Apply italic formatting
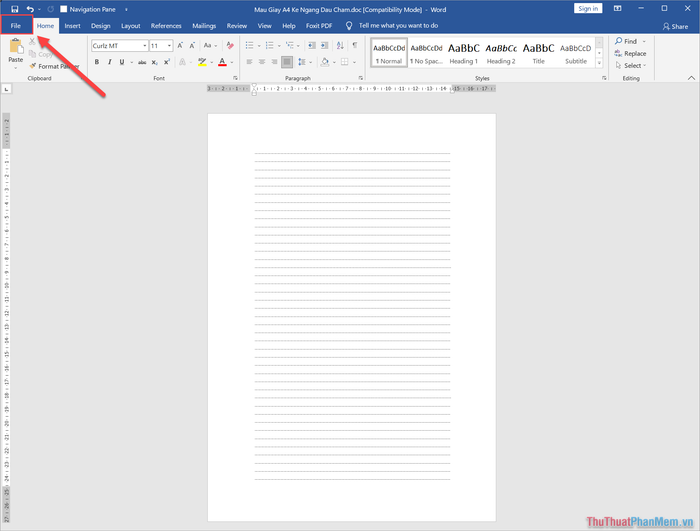Viewport: 700px width, 531px height. [110, 62]
